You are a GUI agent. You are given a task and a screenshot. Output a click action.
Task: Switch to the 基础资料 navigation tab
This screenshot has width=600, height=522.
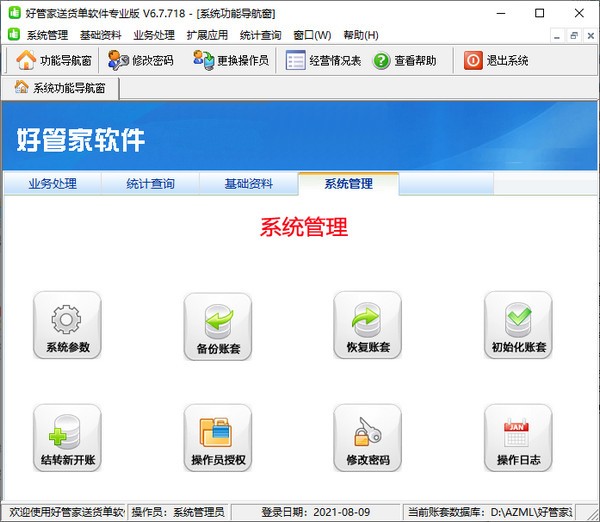[x=248, y=184]
